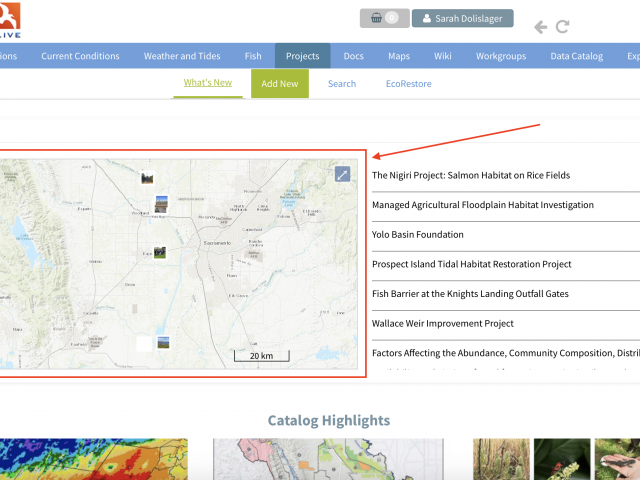The width and height of the screenshot is (640, 480).
Task: Open the Data Catalog menu
Action: (576, 56)
